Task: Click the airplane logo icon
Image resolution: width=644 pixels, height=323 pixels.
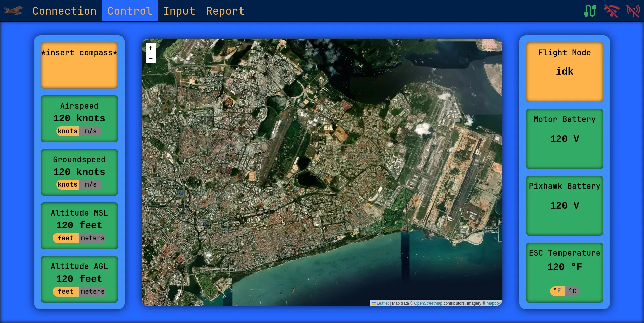Action: coord(14,11)
